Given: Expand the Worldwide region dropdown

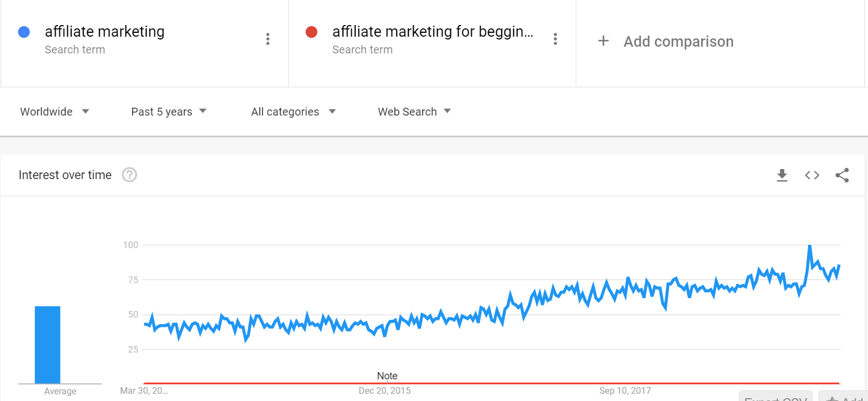Looking at the screenshot, I should coord(54,112).
